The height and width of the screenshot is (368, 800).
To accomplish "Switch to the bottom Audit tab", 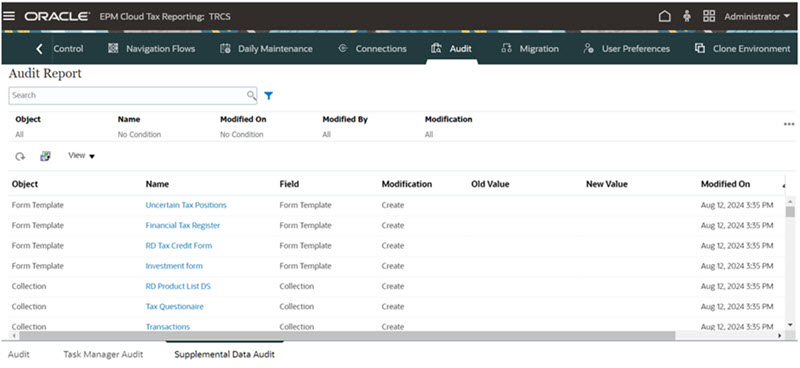I will pos(18,355).
